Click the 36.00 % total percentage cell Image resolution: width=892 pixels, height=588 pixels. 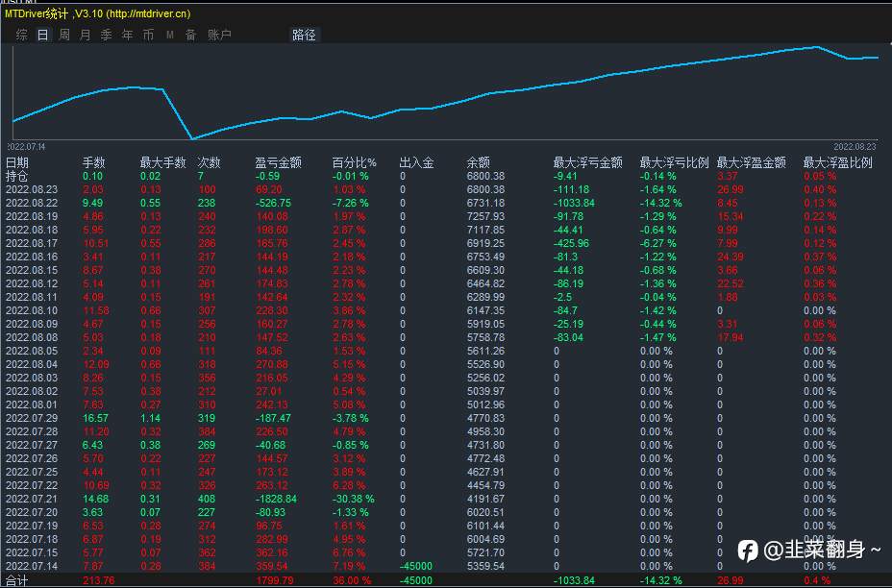[x=352, y=580]
